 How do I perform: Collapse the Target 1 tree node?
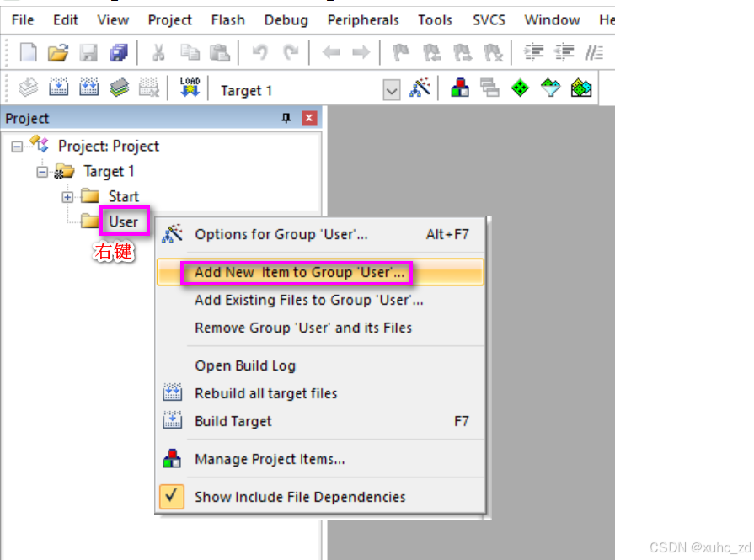pos(42,172)
